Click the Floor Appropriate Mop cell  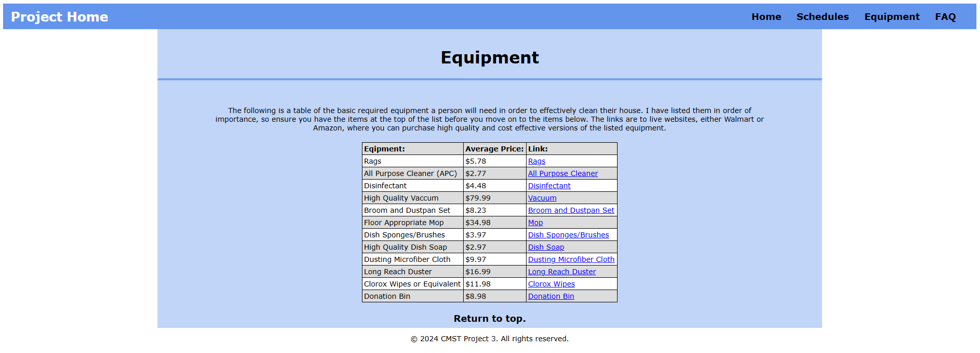tap(413, 223)
